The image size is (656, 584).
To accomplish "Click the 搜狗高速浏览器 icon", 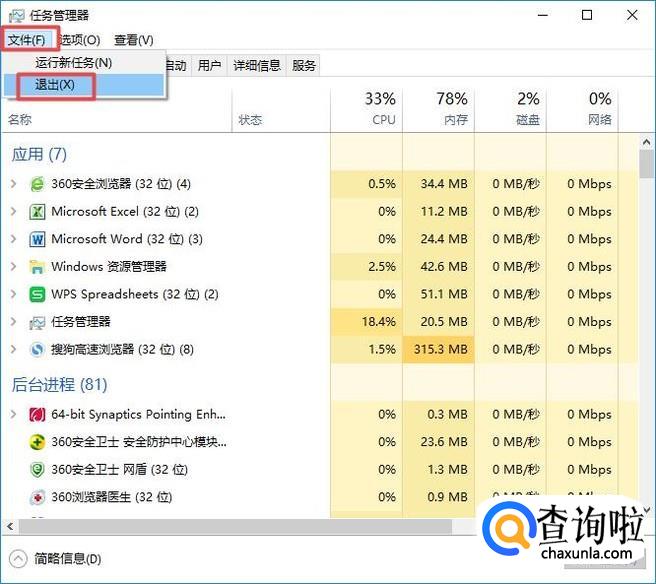I will point(37,349).
